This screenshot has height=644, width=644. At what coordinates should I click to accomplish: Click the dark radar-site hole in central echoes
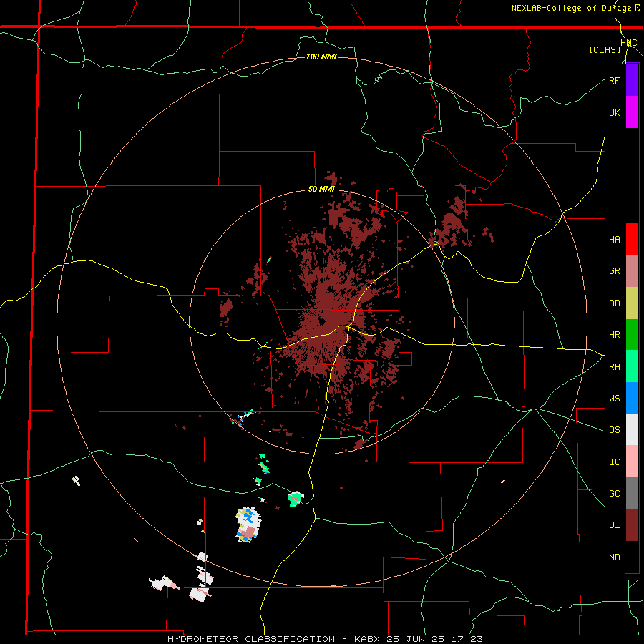[x=322, y=321]
